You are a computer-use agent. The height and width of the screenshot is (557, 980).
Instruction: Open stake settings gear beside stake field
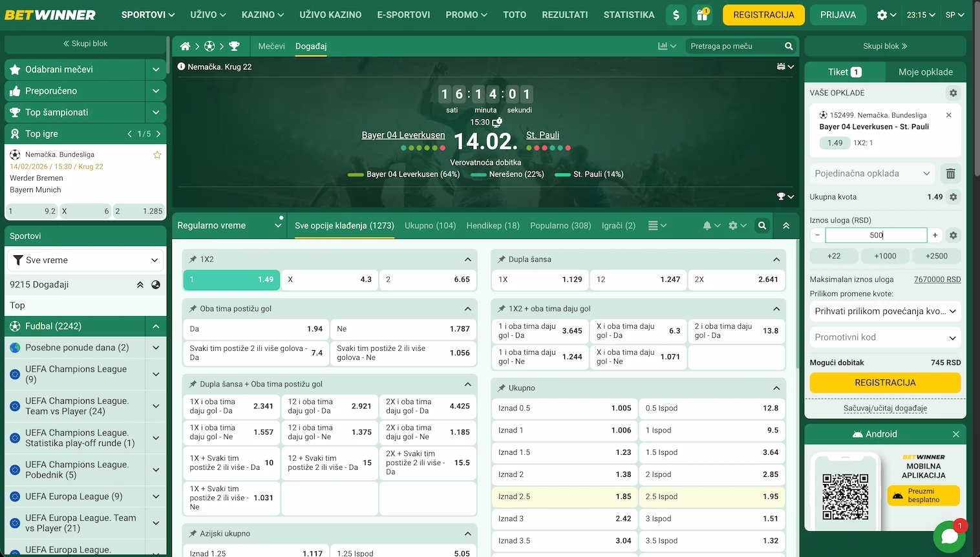point(953,235)
